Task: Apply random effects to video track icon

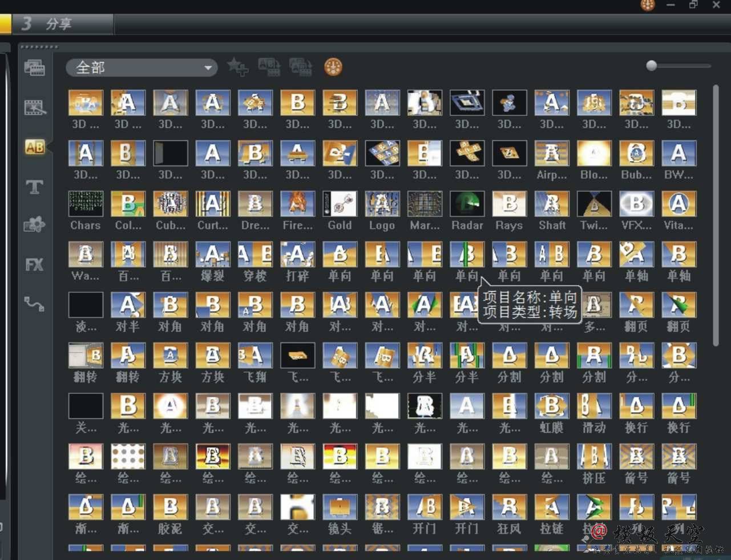Action: pos(300,67)
